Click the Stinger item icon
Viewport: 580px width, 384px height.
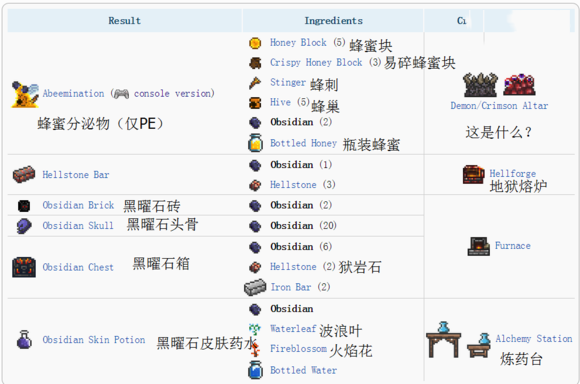click(x=255, y=83)
